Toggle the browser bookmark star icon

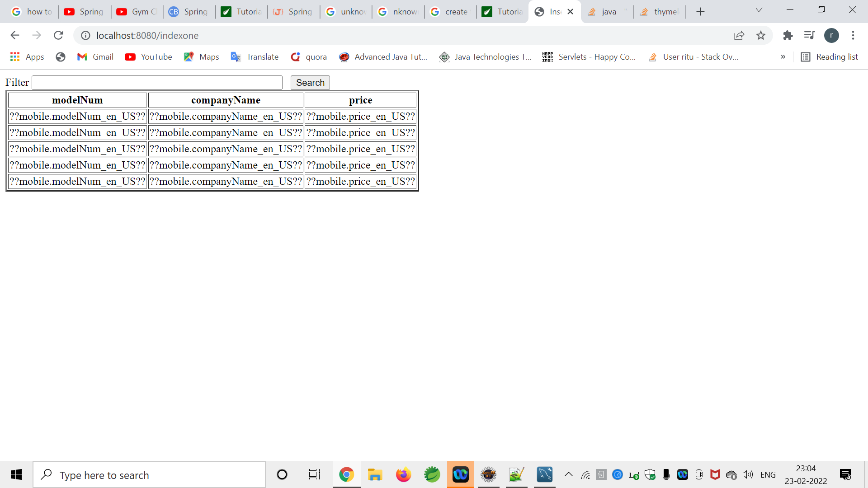point(761,35)
